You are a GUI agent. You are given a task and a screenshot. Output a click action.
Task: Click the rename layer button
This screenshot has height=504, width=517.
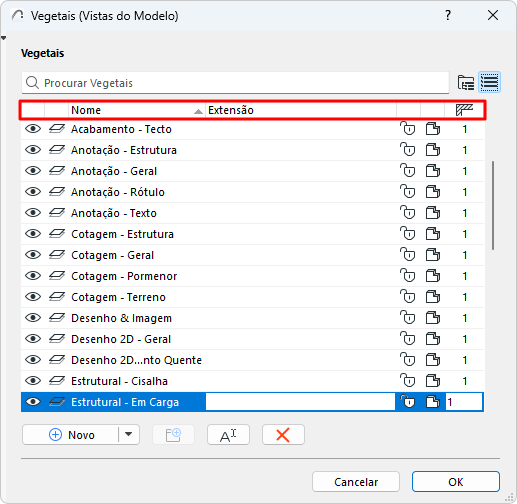(228, 435)
